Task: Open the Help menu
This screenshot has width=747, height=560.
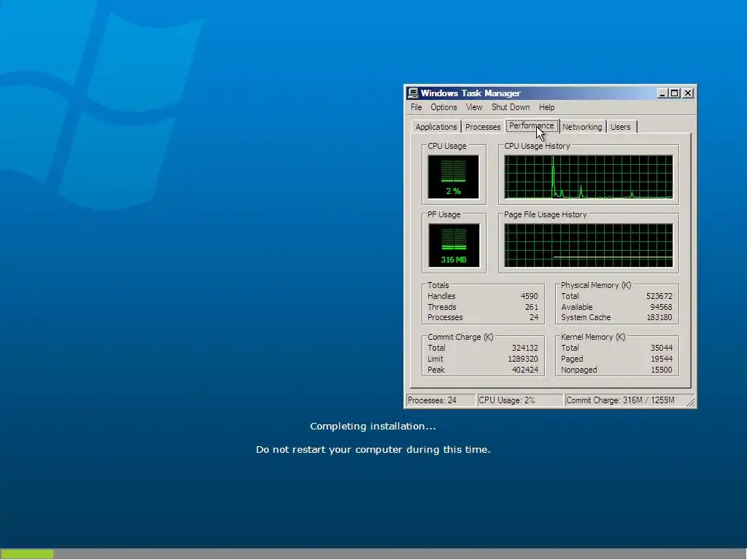Action: coord(546,107)
